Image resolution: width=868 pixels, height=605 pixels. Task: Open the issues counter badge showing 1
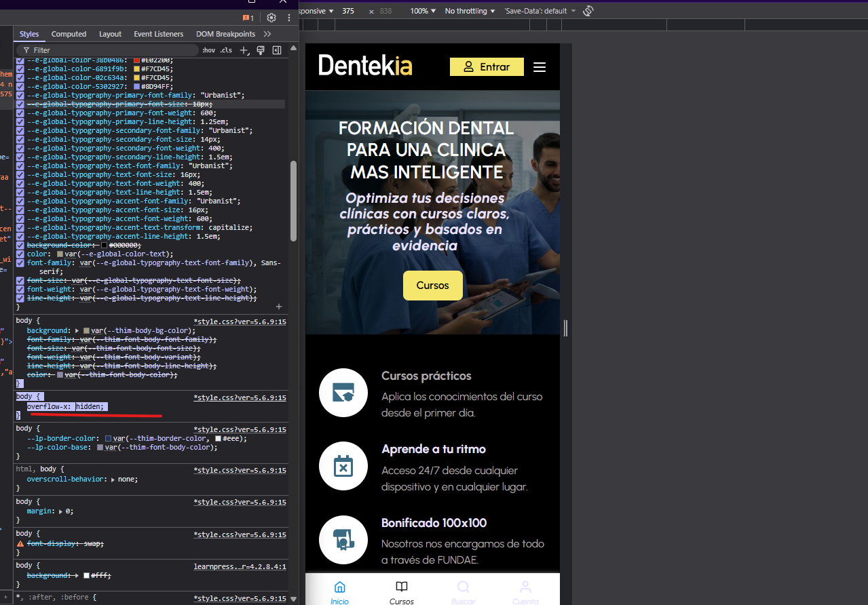(x=248, y=18)
